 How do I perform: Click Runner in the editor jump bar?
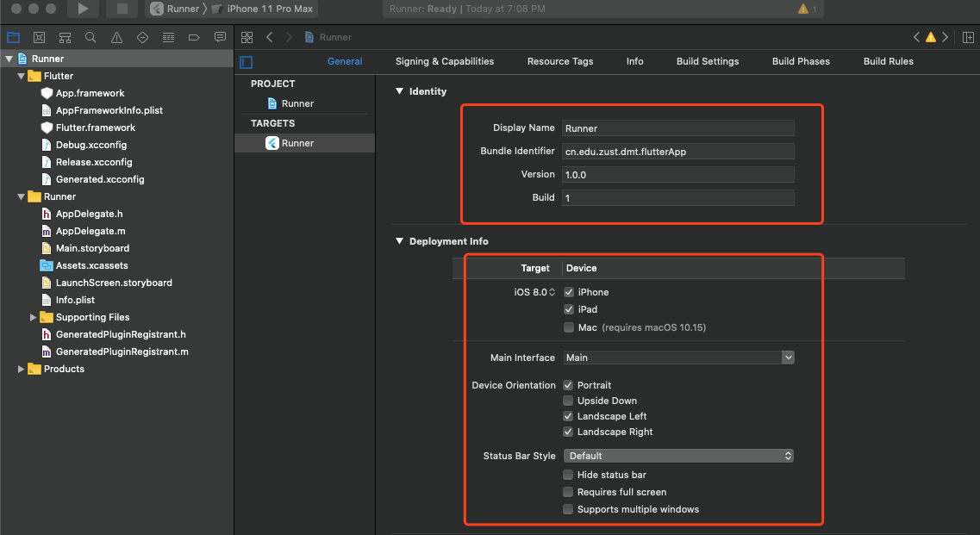(328, 38)
